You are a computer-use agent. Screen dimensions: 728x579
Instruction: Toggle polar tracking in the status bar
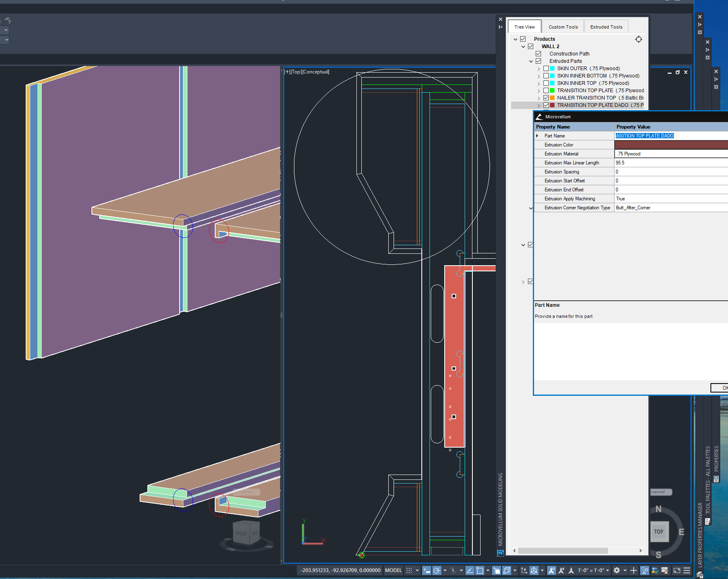click(x=436, y=570)
